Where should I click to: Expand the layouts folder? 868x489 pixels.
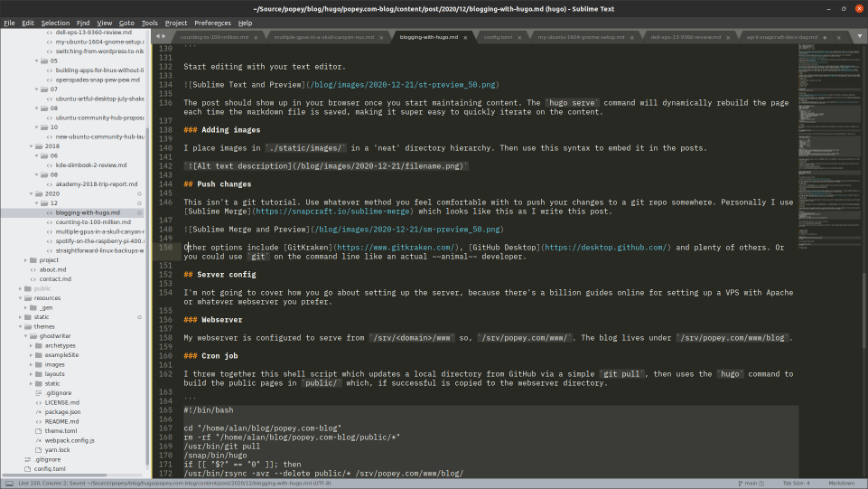tap(31, 374)
